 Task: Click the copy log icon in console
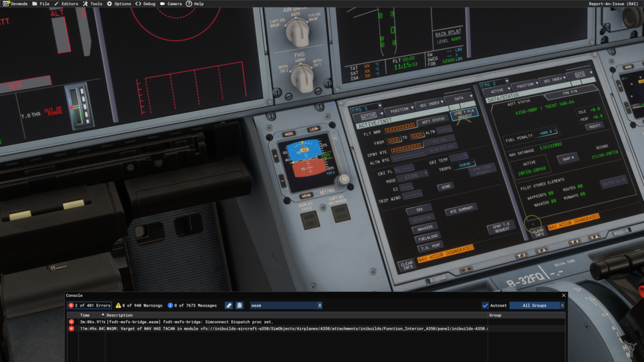(x=240, y=305)
